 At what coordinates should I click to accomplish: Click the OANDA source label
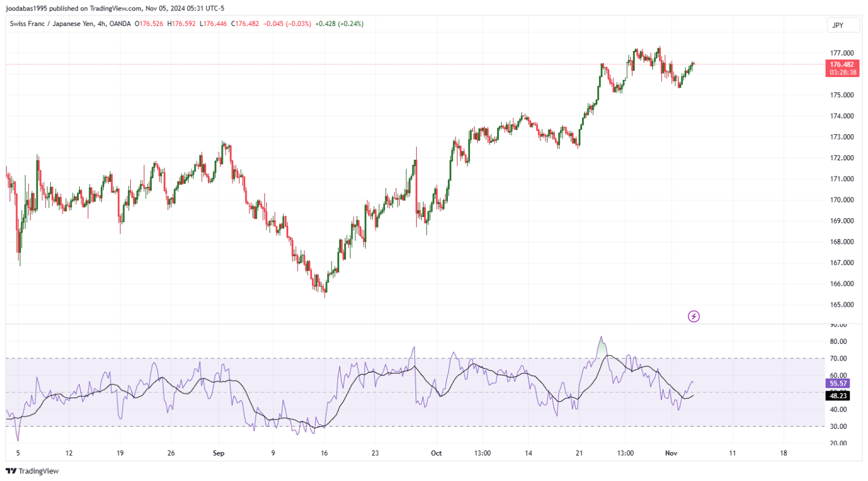120,24
